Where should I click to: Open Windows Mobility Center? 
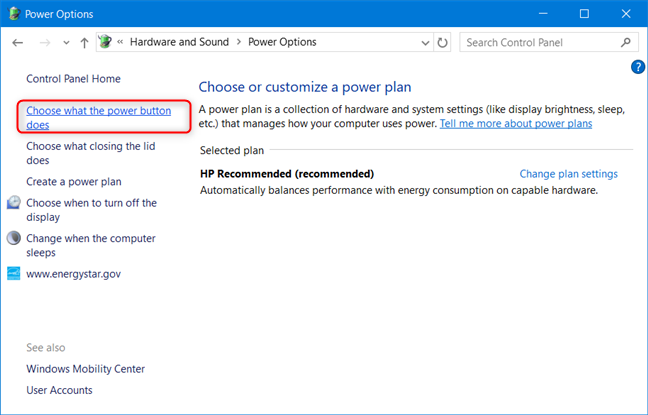click(x=86, y=369)
